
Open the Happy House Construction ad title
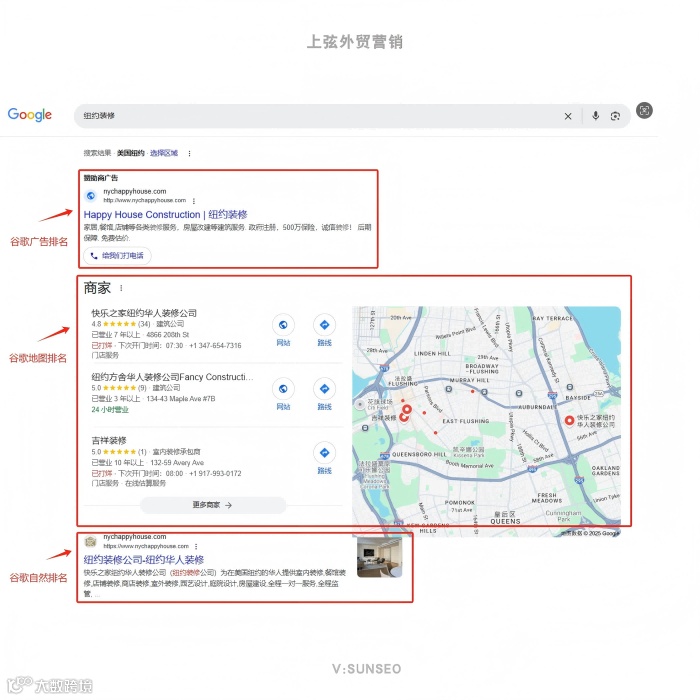coord(166,214)
